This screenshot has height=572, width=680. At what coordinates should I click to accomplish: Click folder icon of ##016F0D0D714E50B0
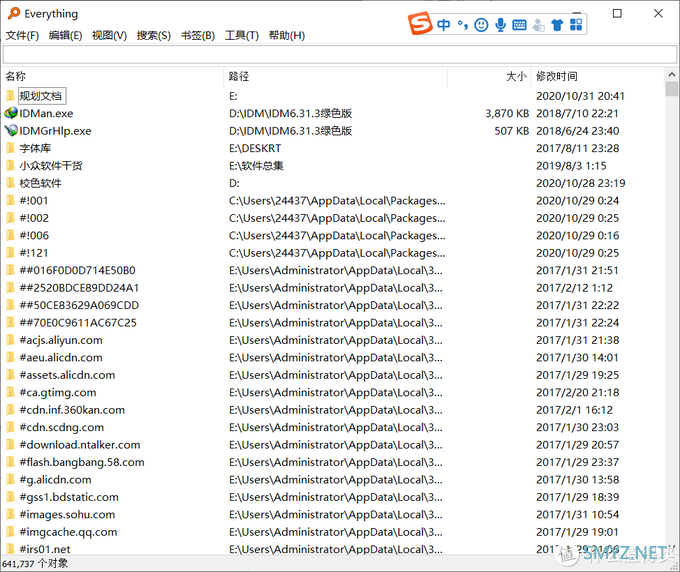click(11, 270)
